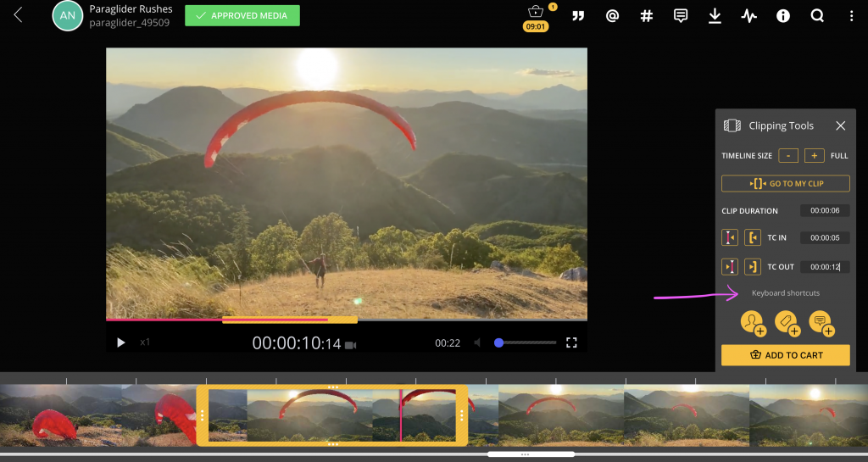Close the Clipping Tools panel
Screen dimensions: 868x462
click(840, 125)
